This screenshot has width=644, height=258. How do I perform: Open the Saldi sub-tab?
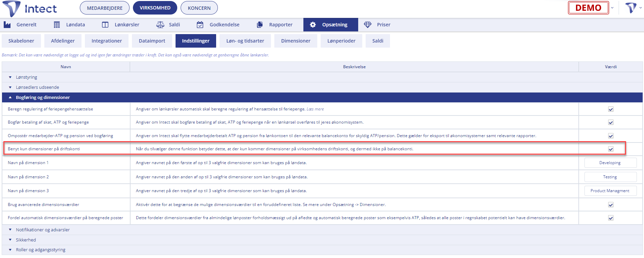point(378,41)
